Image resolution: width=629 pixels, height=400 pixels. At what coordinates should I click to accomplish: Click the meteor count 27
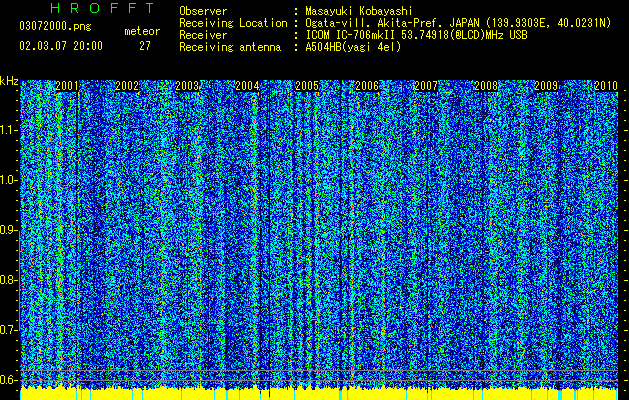pos(145,46)
